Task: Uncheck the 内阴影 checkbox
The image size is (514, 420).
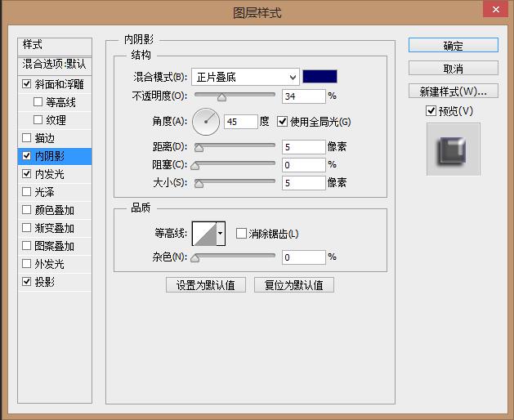Action: point(26,156)
